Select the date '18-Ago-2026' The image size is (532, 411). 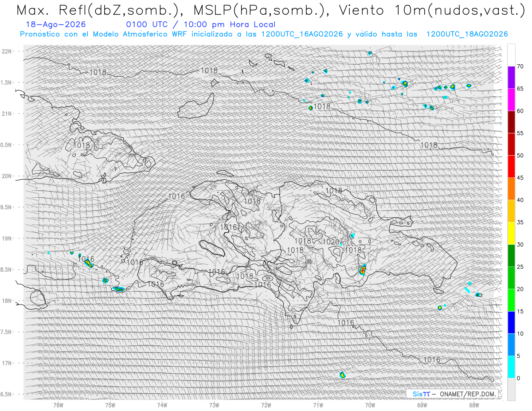point(56,24)
